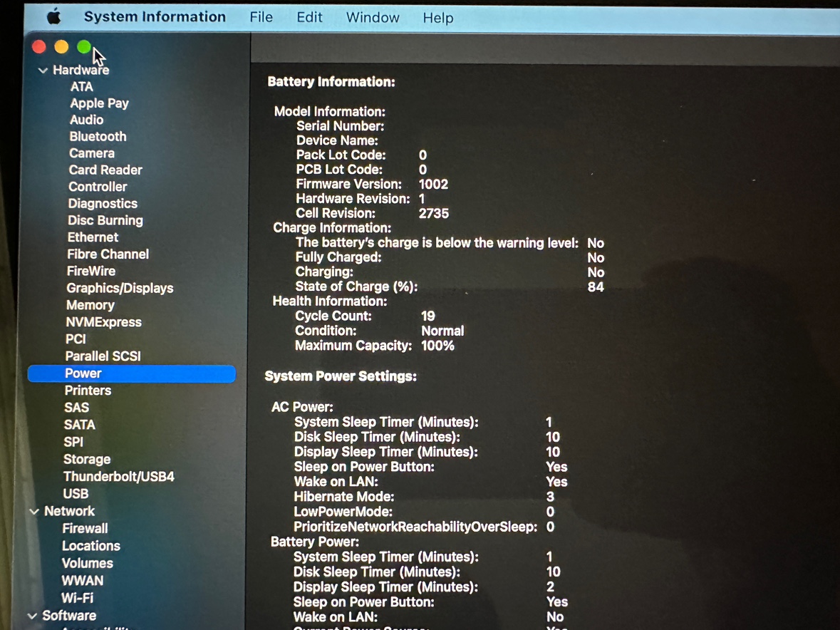
Task: Select WWAN under Network
Action: click(83, 581)
